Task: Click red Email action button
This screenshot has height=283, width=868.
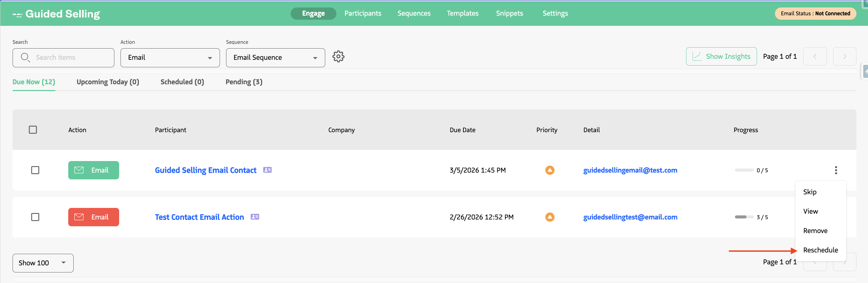Action: (94, 217)
